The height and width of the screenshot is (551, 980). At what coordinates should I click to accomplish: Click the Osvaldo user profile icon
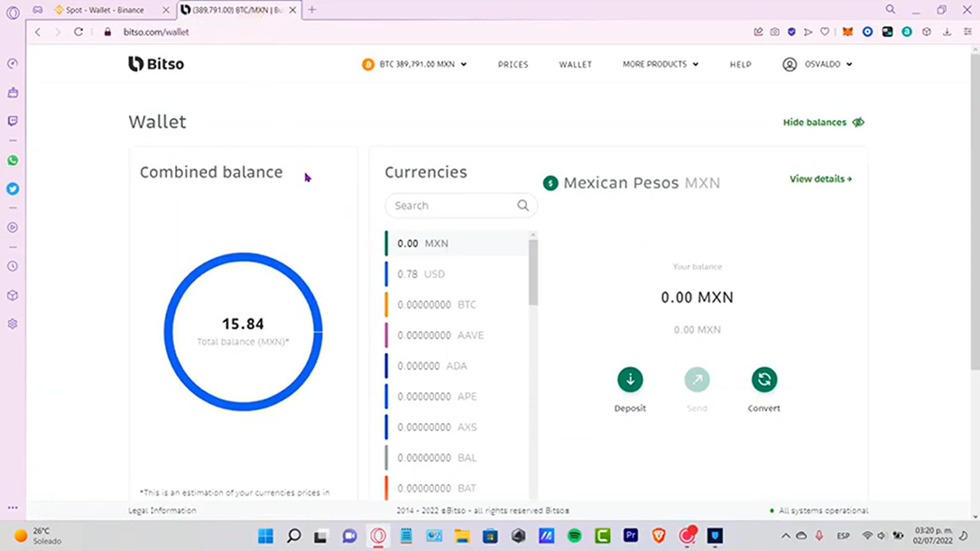pyautogui.click(x=789, y=64)
